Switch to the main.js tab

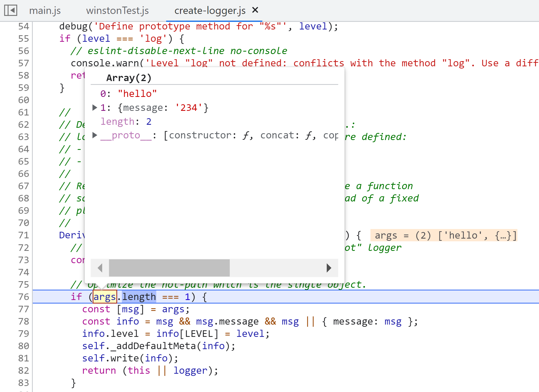(x=45, y=11)
